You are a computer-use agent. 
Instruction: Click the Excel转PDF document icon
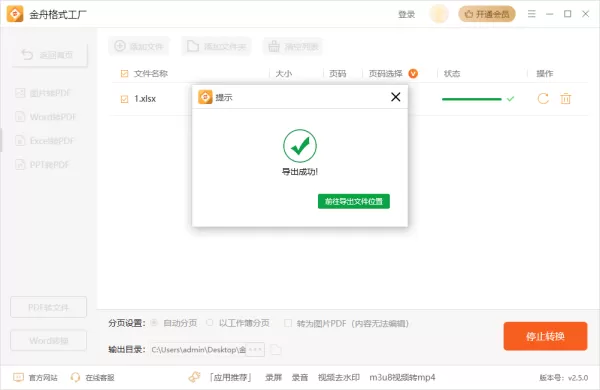[x=20, y=141]
